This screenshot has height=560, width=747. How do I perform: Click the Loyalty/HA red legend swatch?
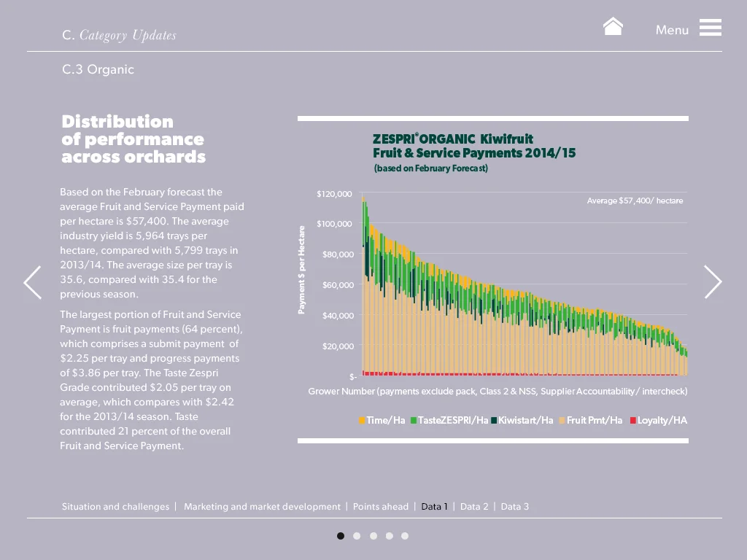633,421
